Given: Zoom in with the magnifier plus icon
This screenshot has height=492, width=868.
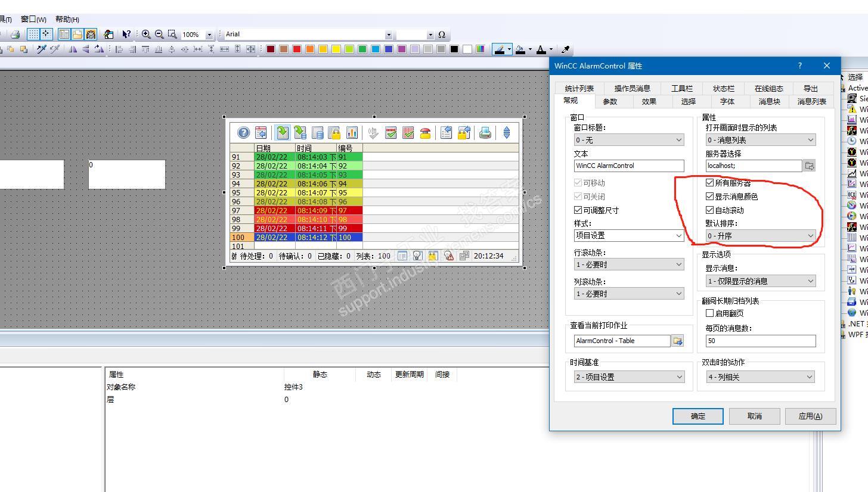Looking at the screenshot, I should point(146,35).
